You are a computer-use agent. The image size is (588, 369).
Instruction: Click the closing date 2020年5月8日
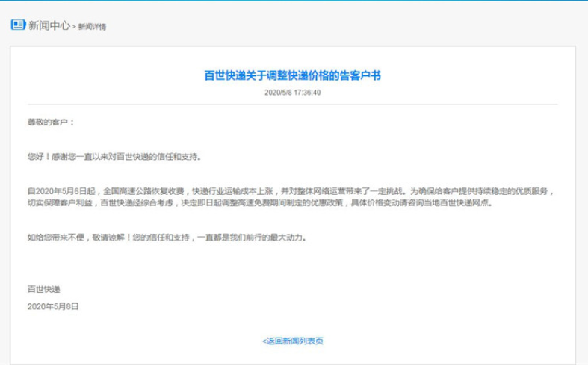(52, 306)
